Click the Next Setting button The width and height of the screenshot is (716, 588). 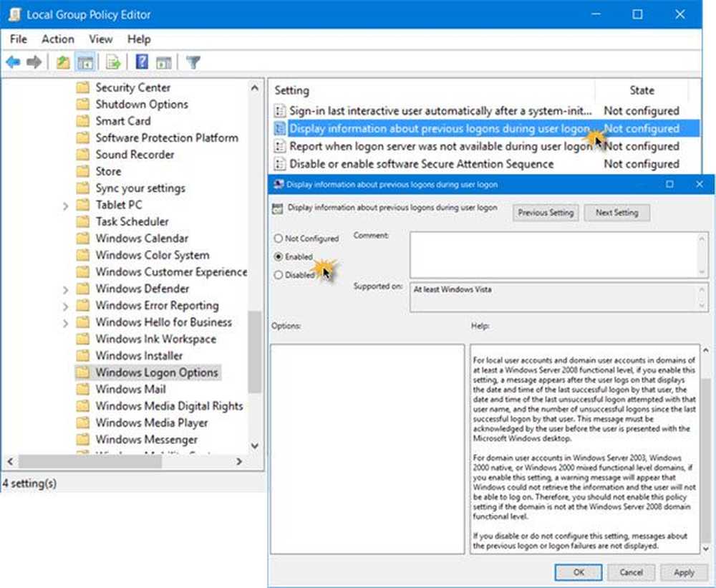click(616, 213)
